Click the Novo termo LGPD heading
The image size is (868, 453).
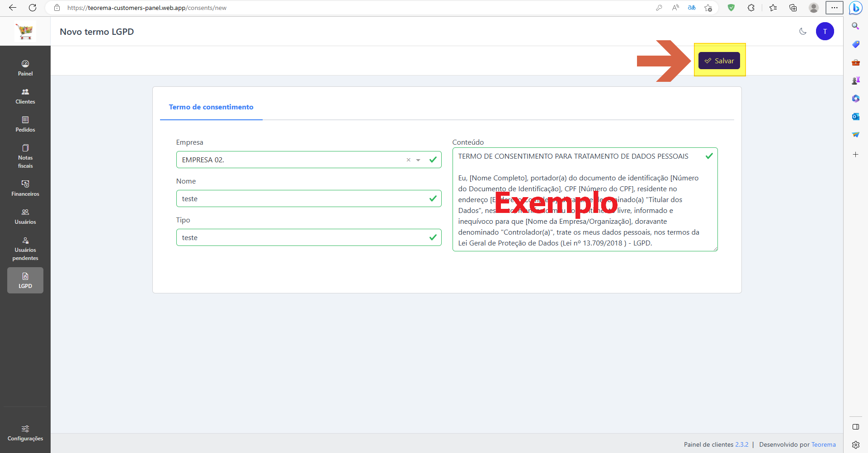97,32
